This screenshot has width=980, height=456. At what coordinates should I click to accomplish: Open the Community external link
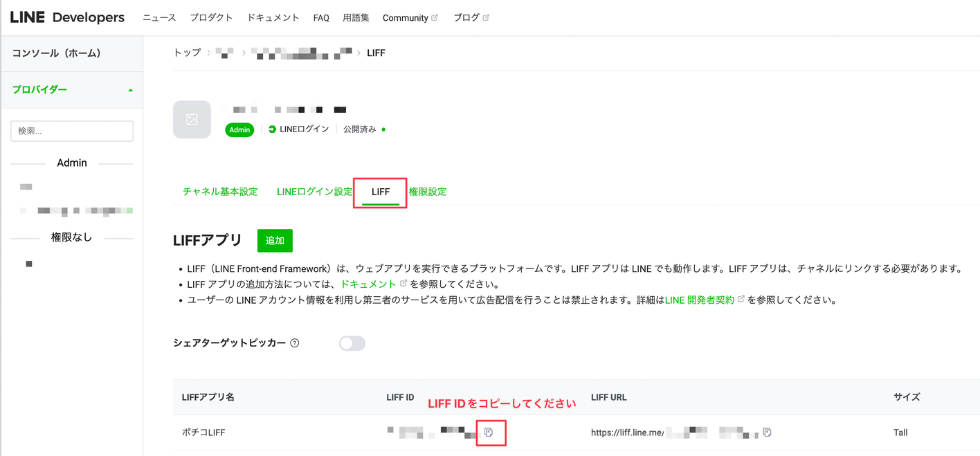[410, 18]
